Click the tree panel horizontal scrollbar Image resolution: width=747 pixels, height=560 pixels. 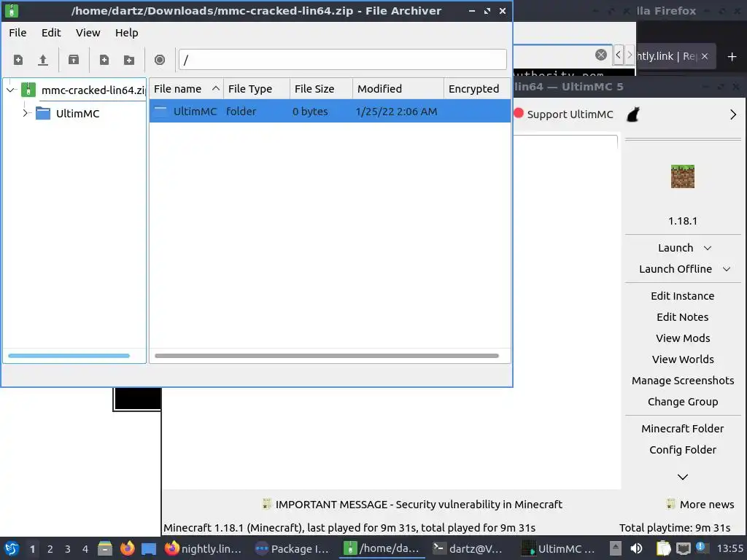click(69, 356)
